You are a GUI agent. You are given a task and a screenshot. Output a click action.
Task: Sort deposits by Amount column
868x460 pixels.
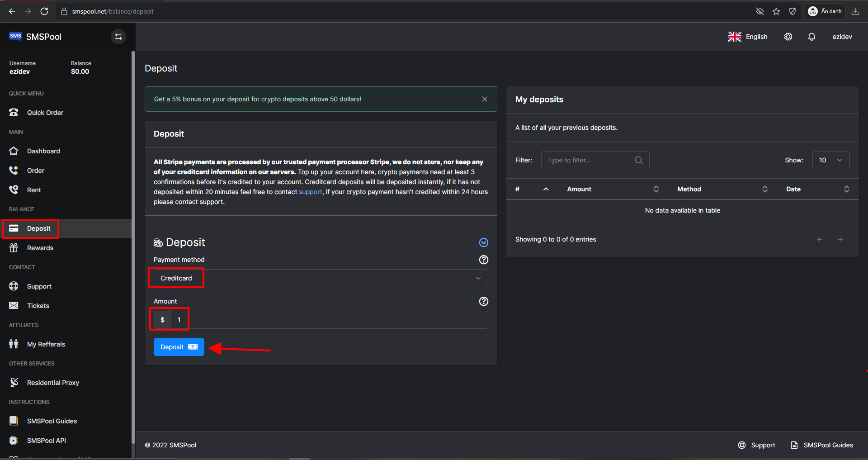(x=613, y=189)
